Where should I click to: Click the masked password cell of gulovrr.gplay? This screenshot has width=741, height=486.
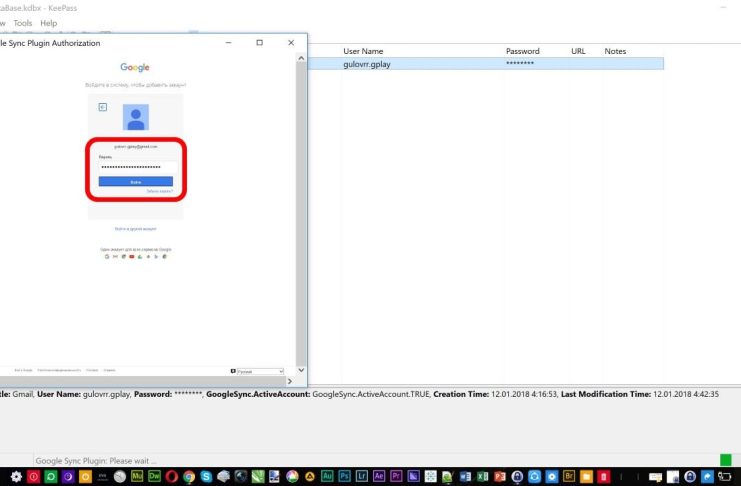[520, 63]
